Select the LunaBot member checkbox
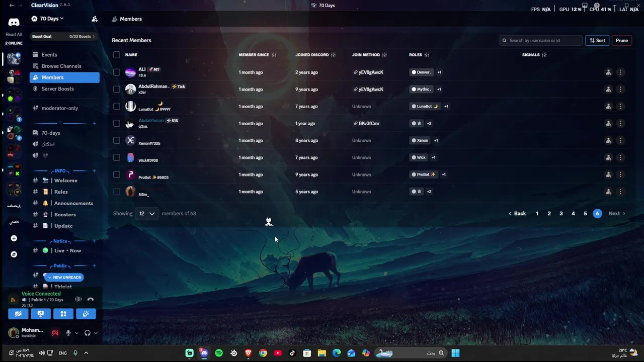Image resolution: width=644 pixels, height=362 pixels. point(117,107)
